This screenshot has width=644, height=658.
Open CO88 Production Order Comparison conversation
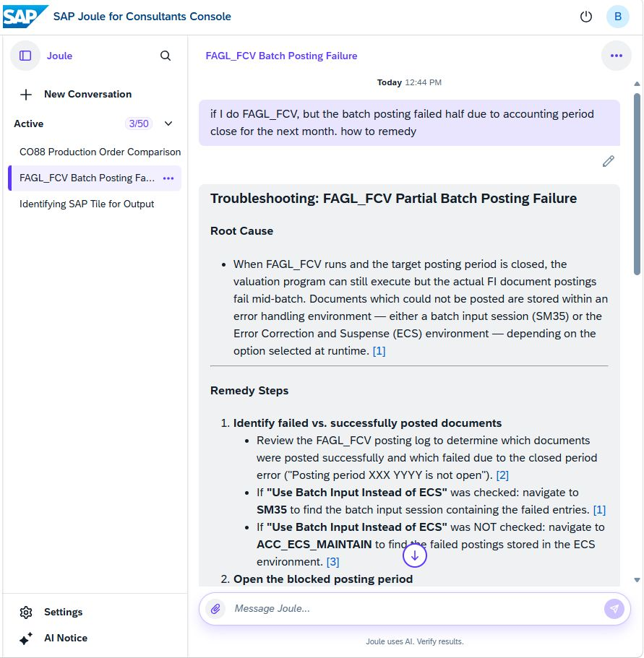(x=100, y=152)
